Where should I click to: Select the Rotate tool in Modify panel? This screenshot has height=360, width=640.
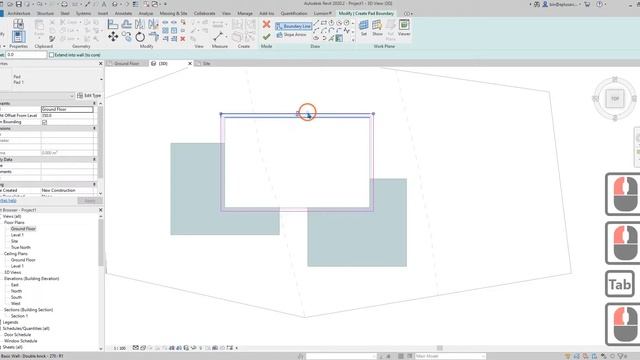pyautogui.click(x=140, y=37)
